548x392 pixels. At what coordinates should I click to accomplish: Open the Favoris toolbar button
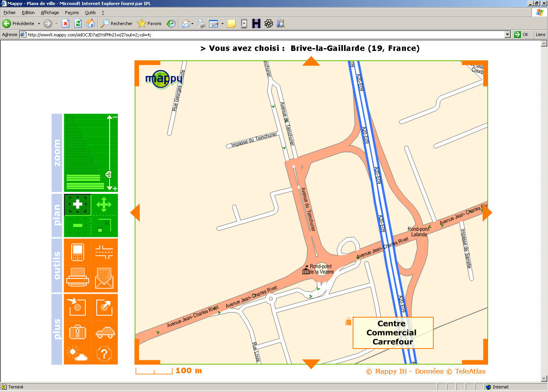click(x=150, y=23)
